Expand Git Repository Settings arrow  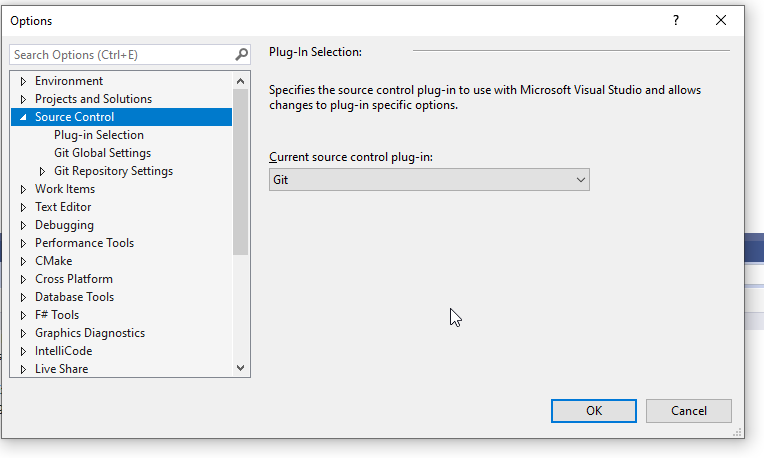(42, 172)
